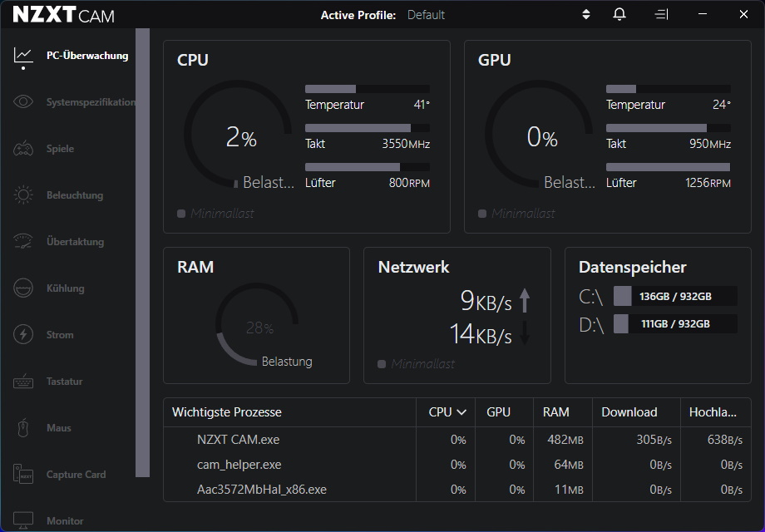Open Systemspezifikation in the sidebar

point(91,102)
